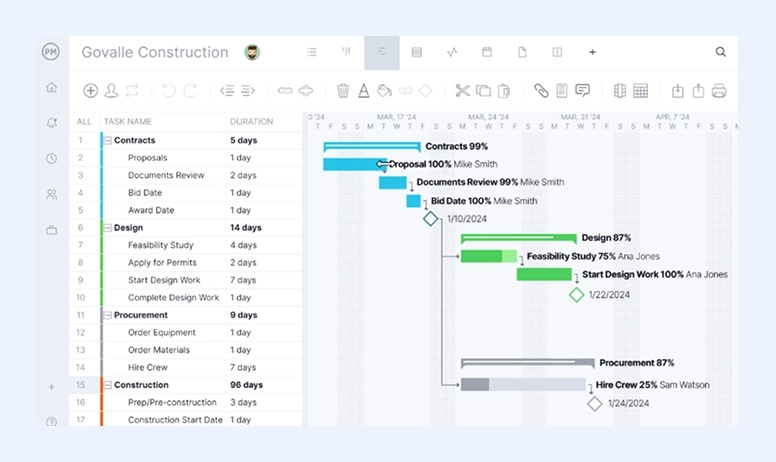Add a task with circled plus icon

pyautogui.click(x=91, y=91)
